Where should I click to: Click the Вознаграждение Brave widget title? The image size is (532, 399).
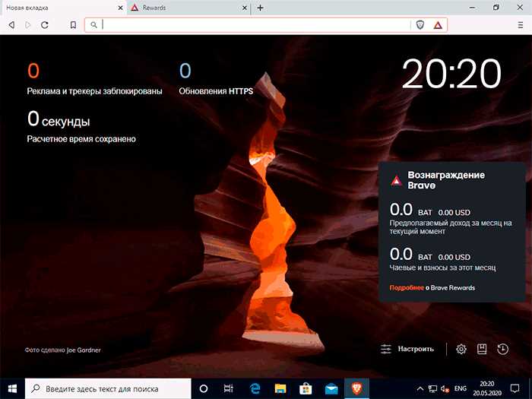point(446,180)
